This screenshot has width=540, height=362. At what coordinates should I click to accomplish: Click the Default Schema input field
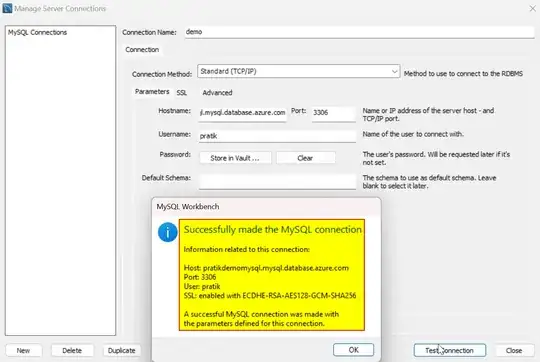click(x=277, y=181)
